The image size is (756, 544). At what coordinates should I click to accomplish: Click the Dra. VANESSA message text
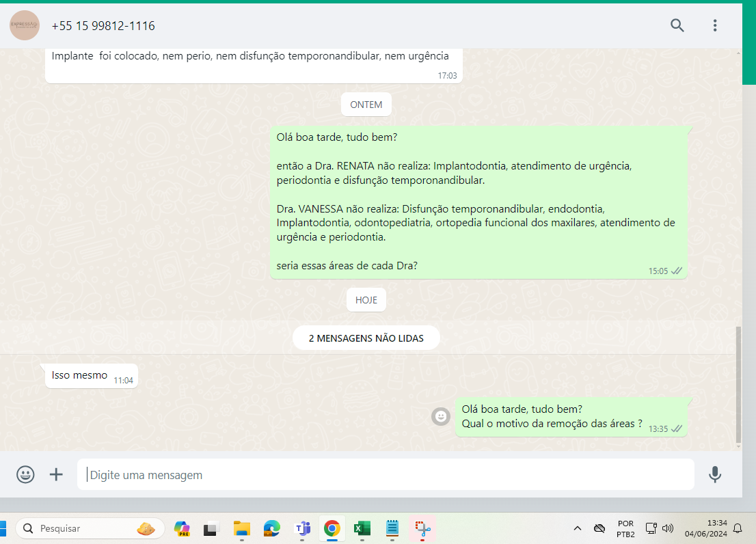[475, 223]
